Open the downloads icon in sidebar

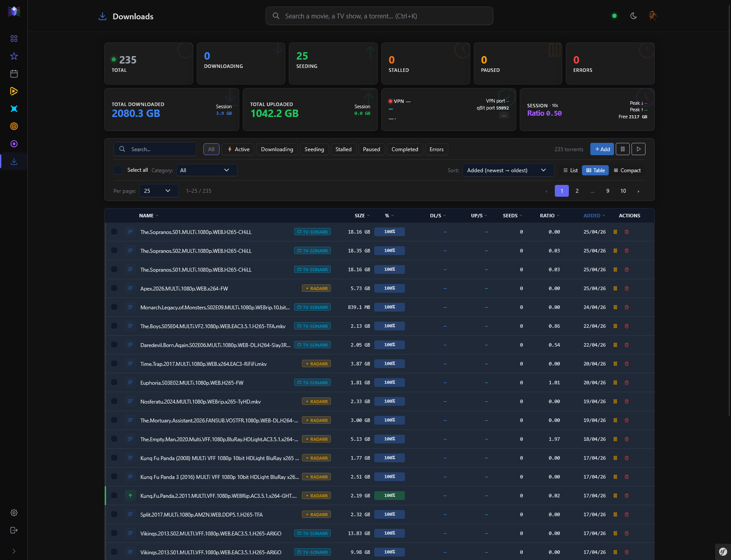14,161
